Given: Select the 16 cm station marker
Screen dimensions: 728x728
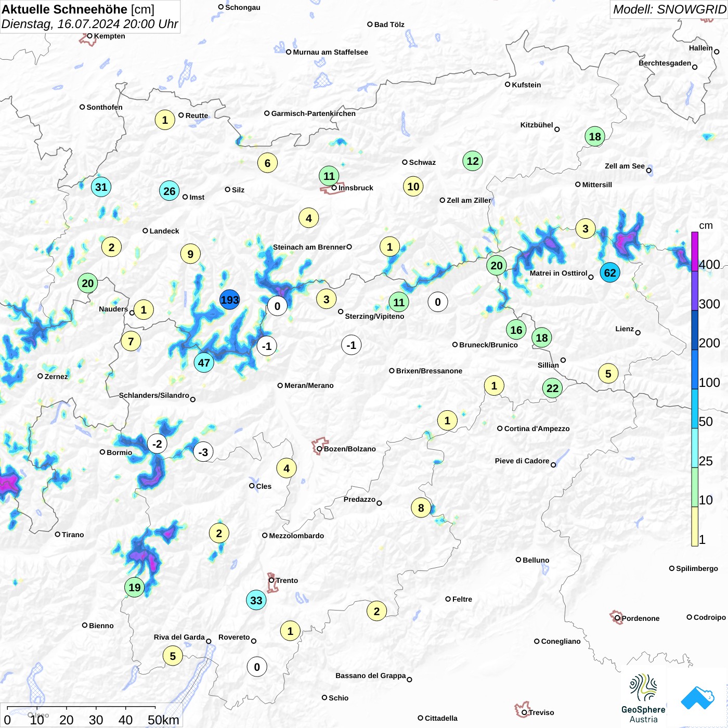Looking at the screenshot, I should 516,330.
